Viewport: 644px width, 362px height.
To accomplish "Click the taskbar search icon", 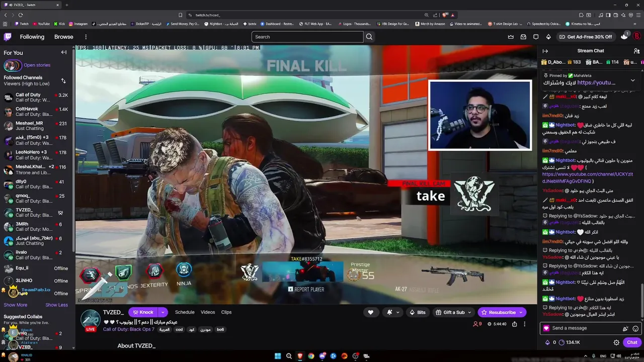I will pos(289,356).
